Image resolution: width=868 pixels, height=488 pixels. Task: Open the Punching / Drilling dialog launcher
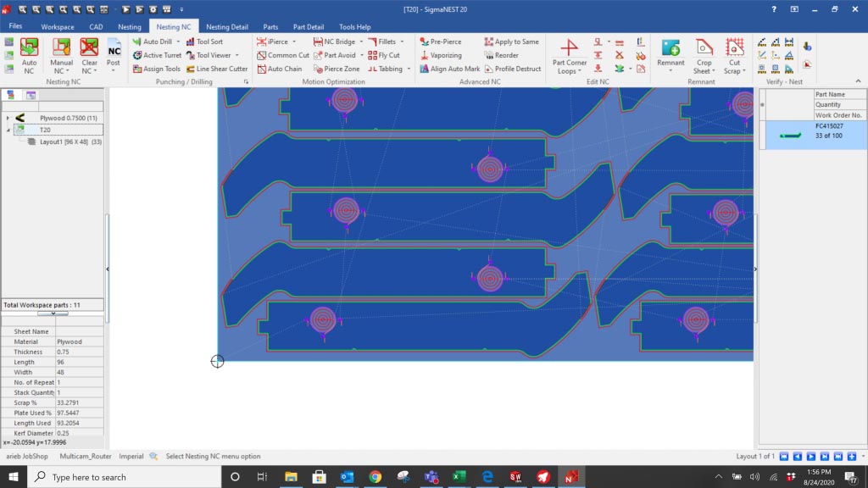(246, 82)
